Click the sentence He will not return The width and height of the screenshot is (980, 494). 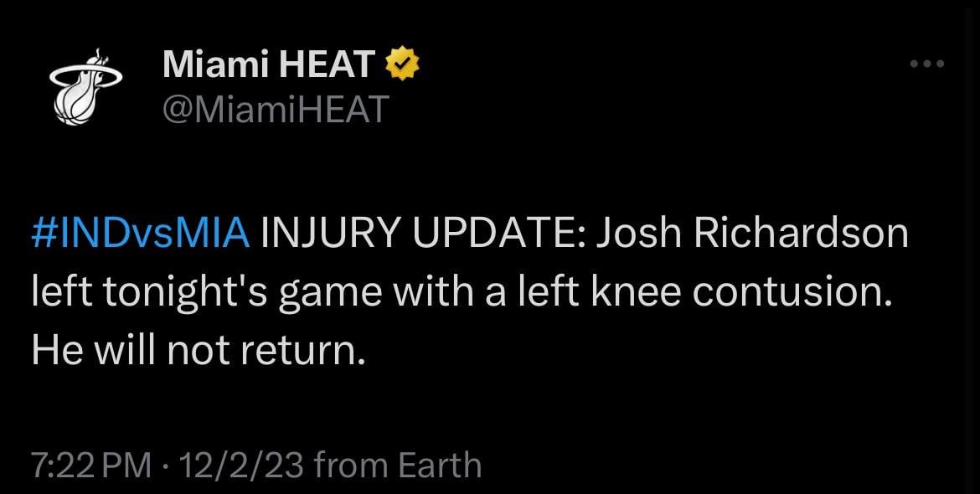click(199, 351)
